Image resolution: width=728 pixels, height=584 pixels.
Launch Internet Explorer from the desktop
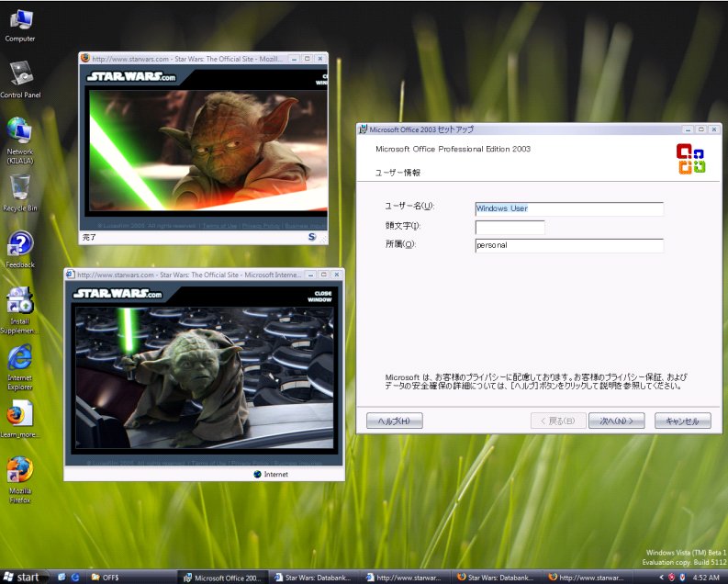pos(19,357)
